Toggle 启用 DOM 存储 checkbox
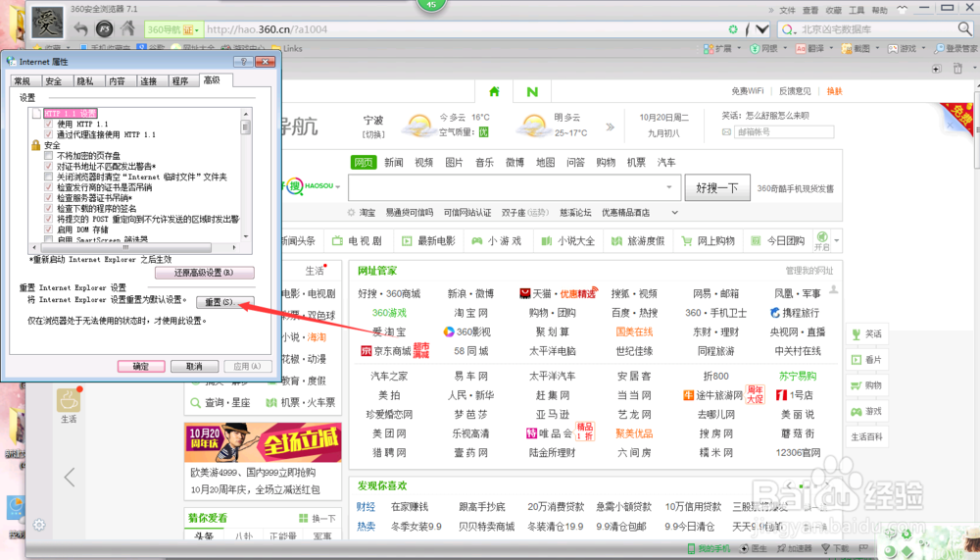Viewport: 980px width, 560px height. pos(49,229)
